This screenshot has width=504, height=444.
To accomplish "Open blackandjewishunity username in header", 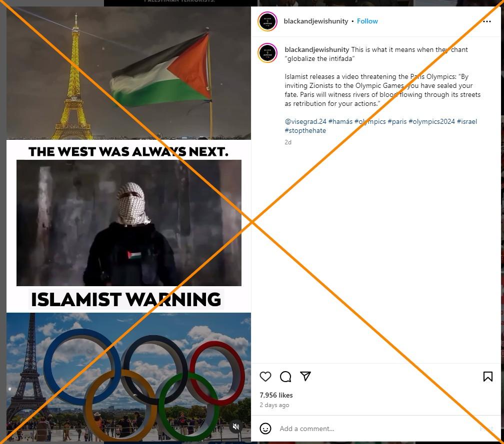I will (x=315, y=21).
